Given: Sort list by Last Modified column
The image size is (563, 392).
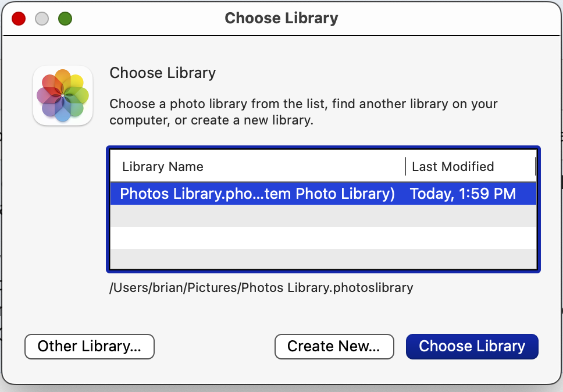Looking at the screenshot, I should click(452, 167).
